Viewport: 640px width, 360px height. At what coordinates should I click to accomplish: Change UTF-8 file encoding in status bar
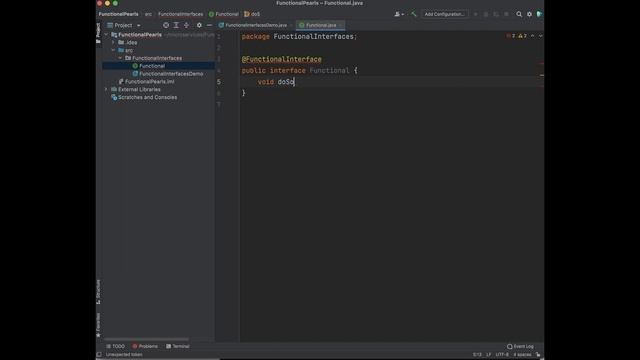pyautogui.click(x=502, y=355)
